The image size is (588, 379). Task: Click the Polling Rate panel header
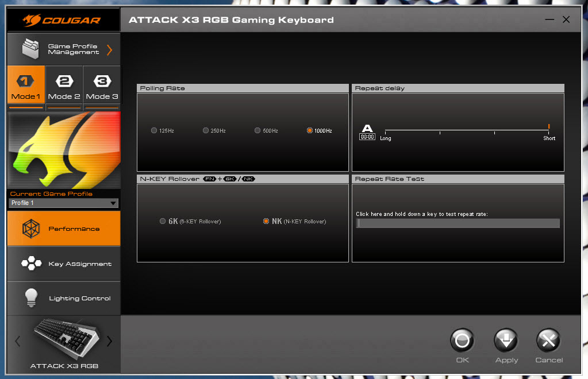coord(243,88)
